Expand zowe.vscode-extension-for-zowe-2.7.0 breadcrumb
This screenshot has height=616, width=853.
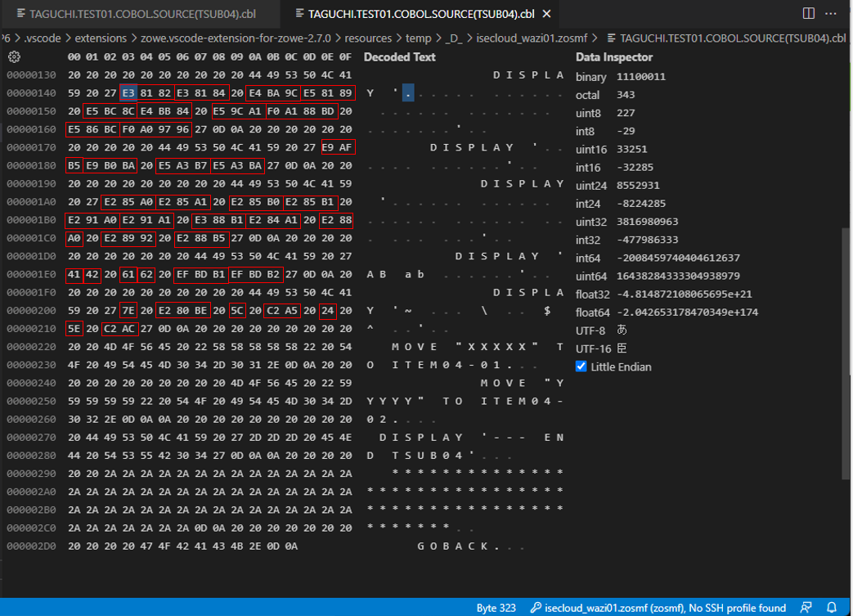coord(236,38)
